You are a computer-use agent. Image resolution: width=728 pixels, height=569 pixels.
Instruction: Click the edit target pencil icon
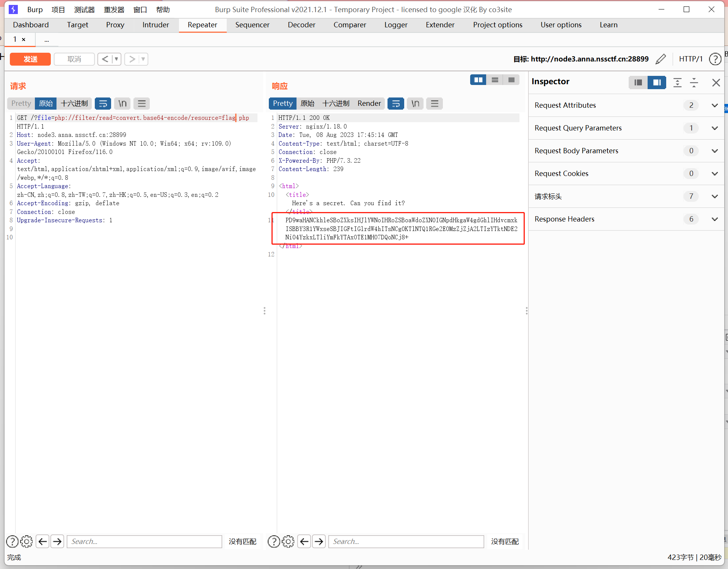coord(661,59)
